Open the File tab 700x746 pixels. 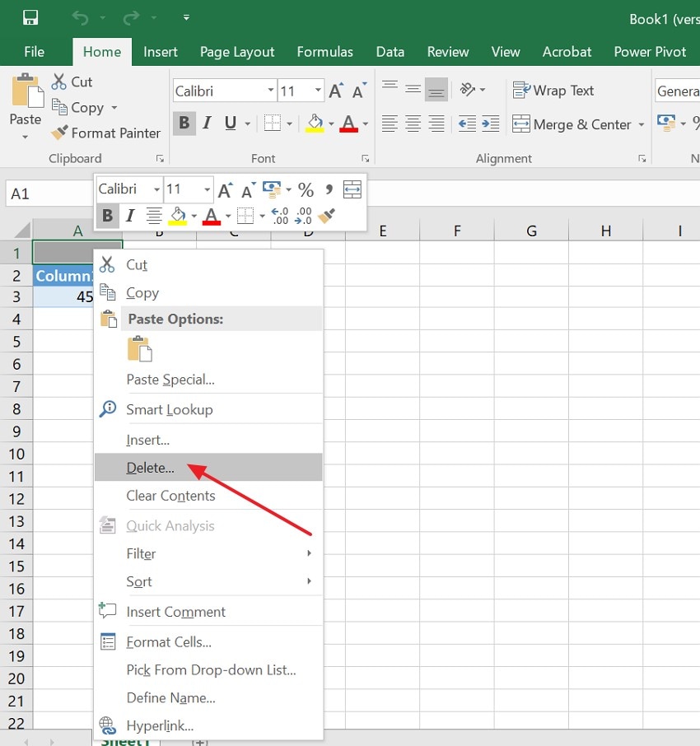(35, 51)
